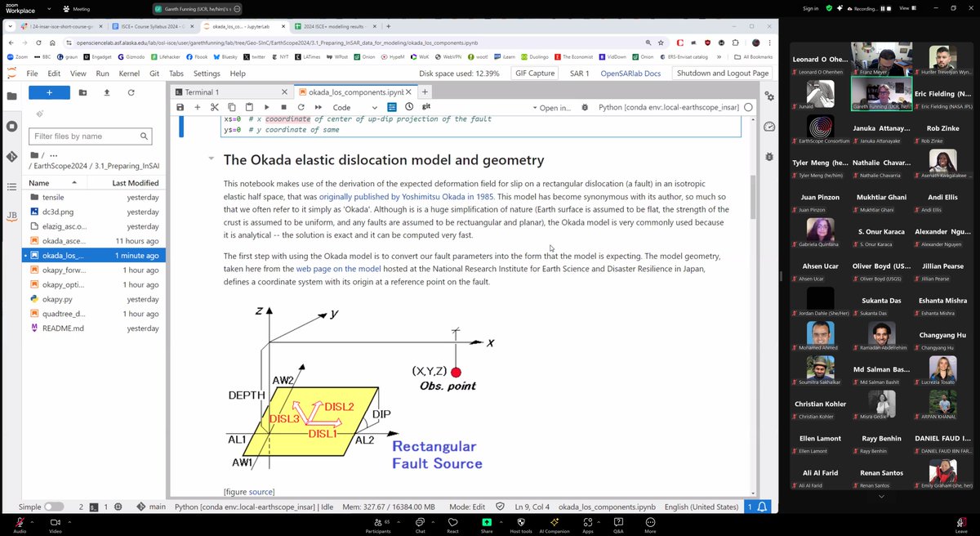Open the Table of Contents sidebar panel
Viewport: 980px width, 536px height.
point(11,187)
